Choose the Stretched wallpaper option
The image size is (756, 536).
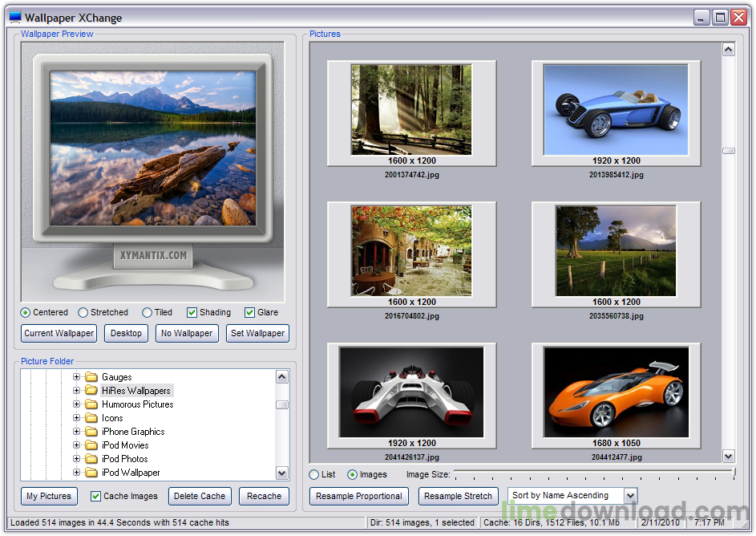point(83,312)
